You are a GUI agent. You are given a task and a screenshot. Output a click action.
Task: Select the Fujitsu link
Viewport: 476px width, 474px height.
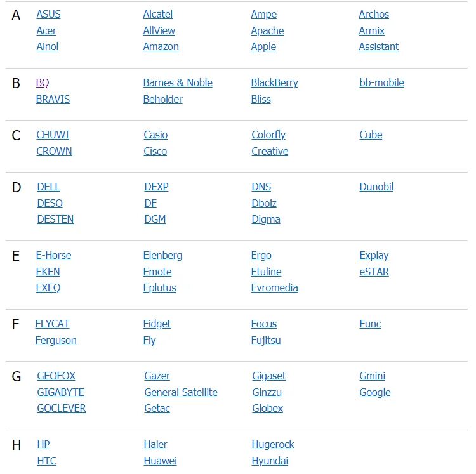[x=265, y=340]
